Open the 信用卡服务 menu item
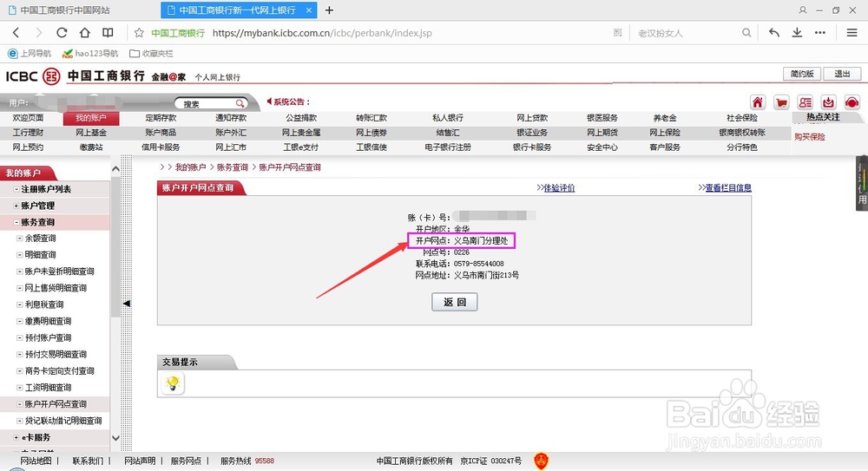Screen dimensions: 868x471 161,147
